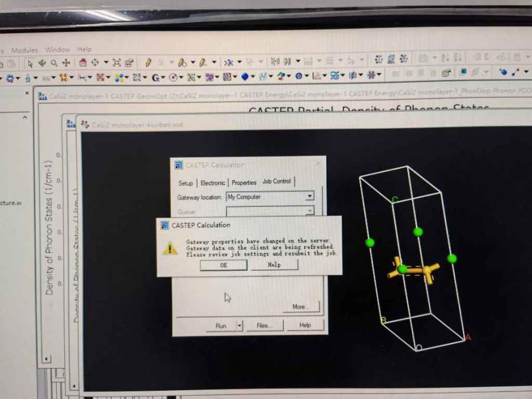
Task: Click the Run button
Action: tap(221, 326)
